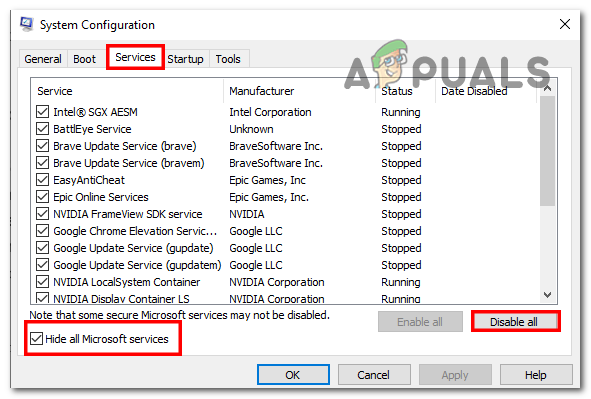This screenshot has width=591, height=399.
Task: Toggle Brave Update Service (bravem) checkbox
Action: click(x=43, y=163)
